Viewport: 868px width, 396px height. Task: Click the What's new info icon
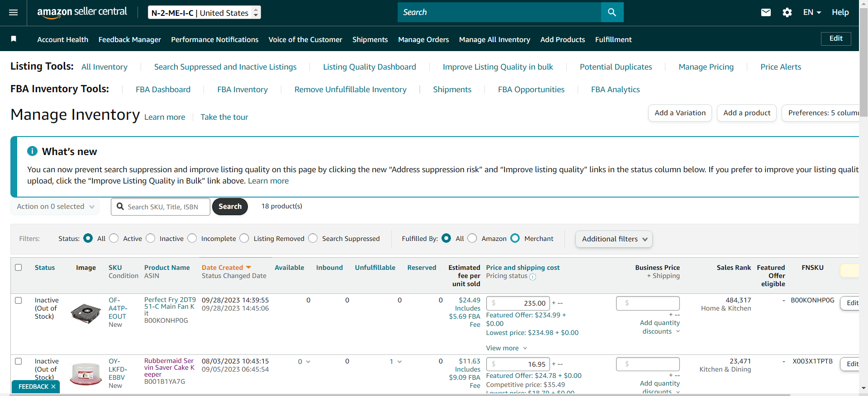(32, 151)
